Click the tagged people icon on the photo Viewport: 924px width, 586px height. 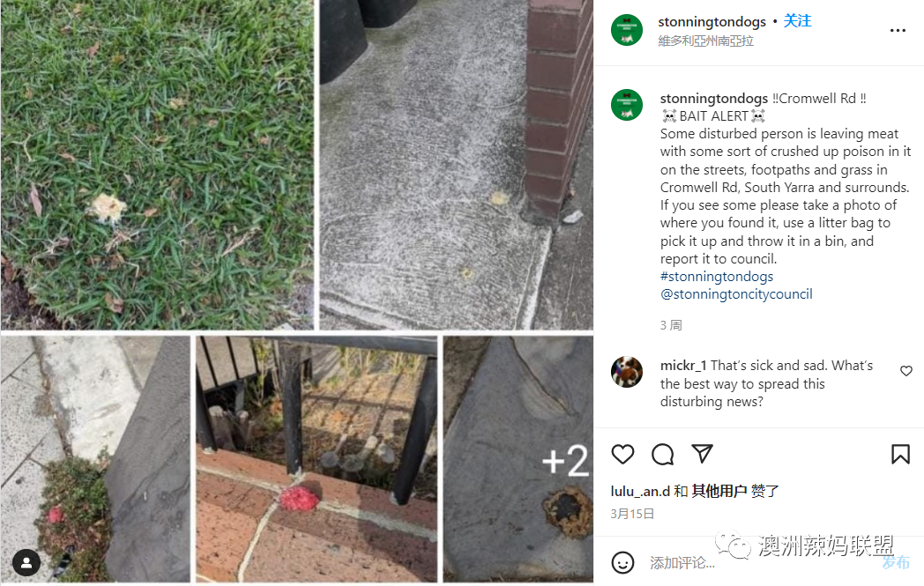coord(26,563)
